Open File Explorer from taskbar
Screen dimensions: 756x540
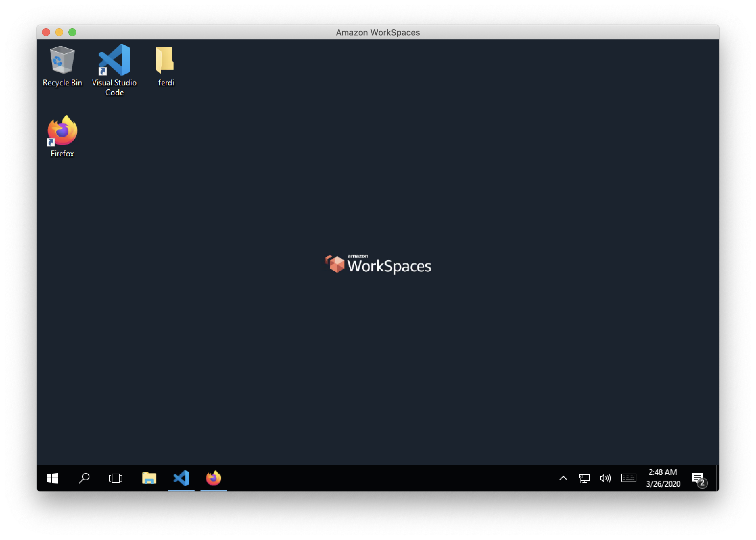pos(149,478)
